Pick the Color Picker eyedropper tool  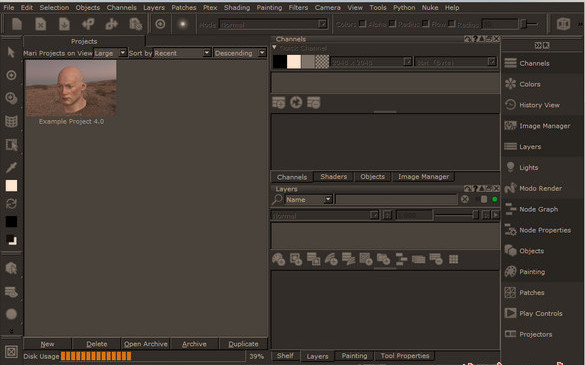[11, 167]
